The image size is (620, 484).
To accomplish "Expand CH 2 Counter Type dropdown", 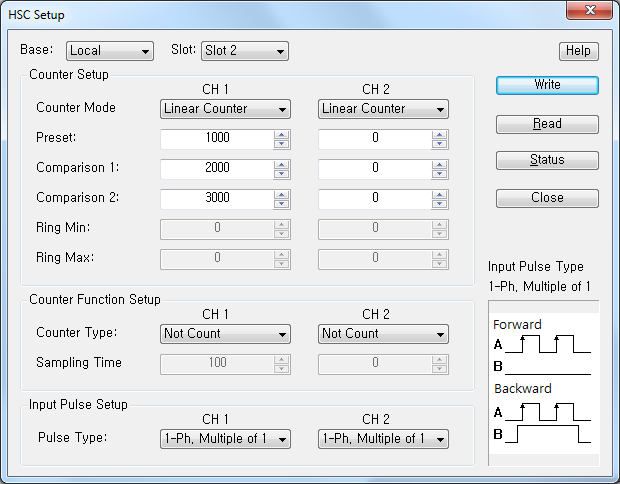I will coord(383,334).
